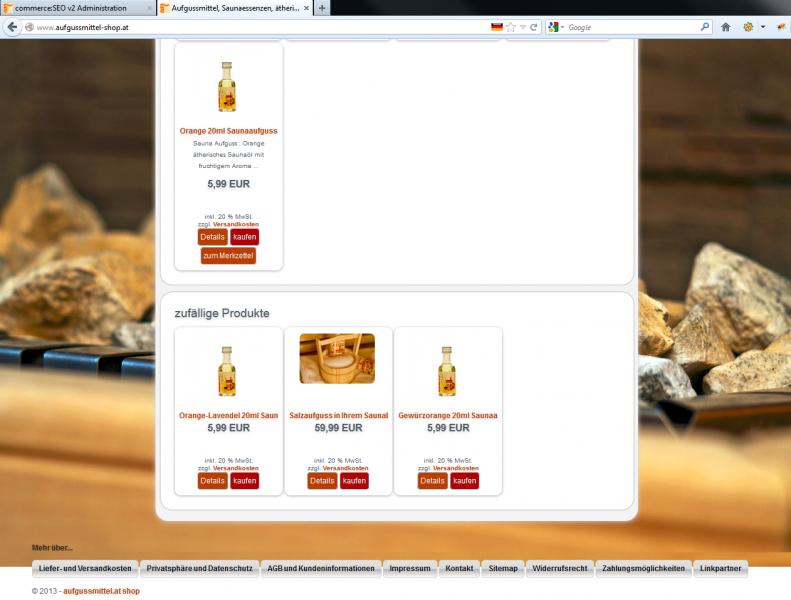Viewport: 791px width, 600px height.
Task: Open a new tab with plus button
Action: 322,8
